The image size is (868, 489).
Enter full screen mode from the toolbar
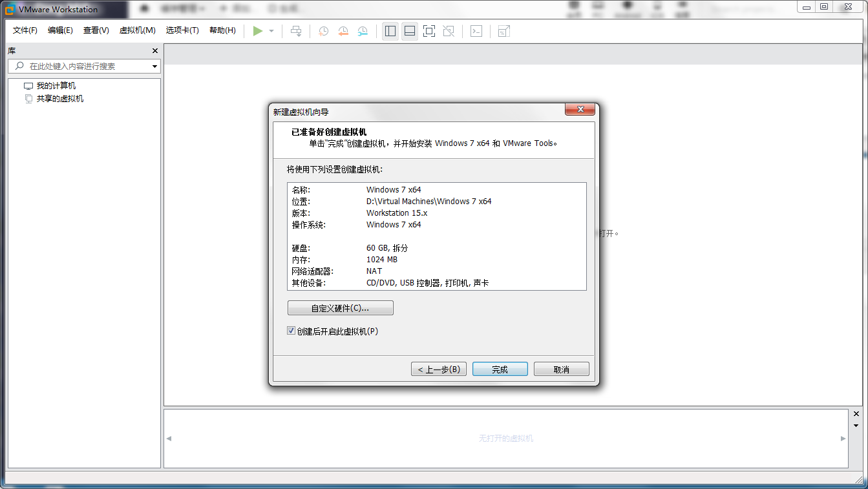click(429, 31)
